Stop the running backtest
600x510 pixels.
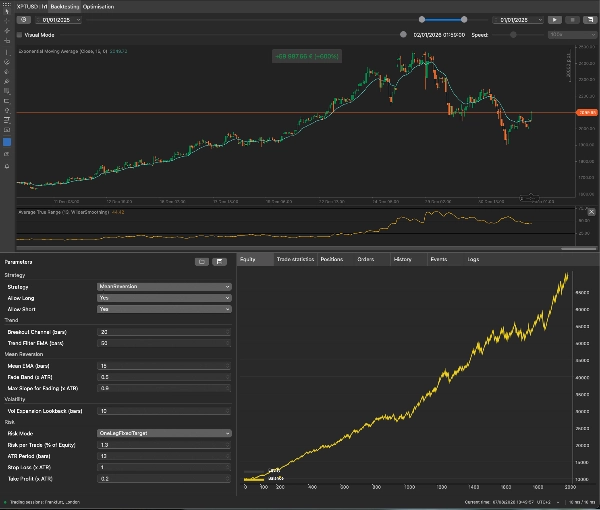click(x=572, y=20)
